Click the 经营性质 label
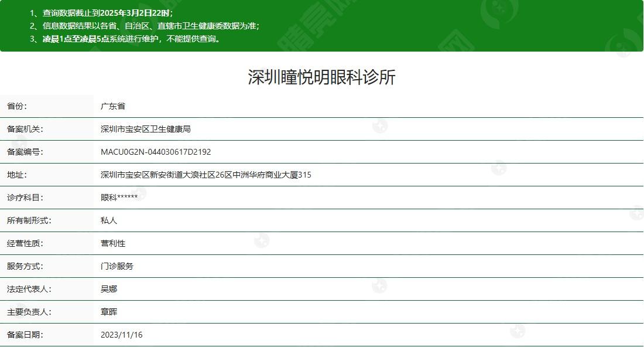 pyautogui.click(x=25, y=243)
